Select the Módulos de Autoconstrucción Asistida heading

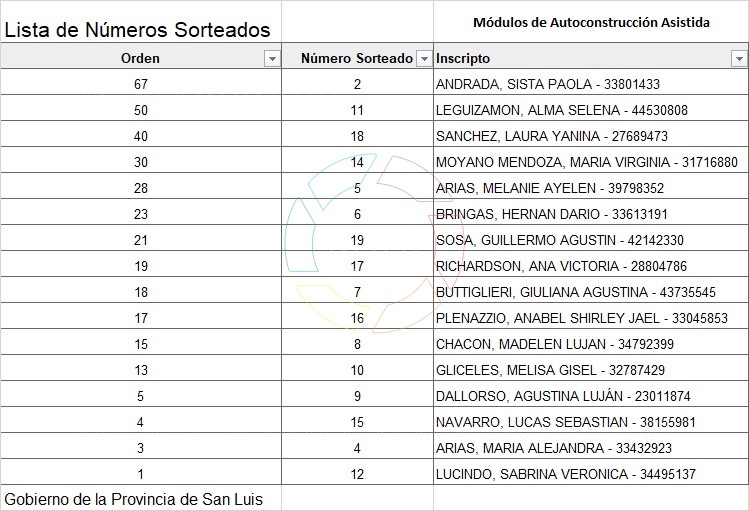pos(591,22)
